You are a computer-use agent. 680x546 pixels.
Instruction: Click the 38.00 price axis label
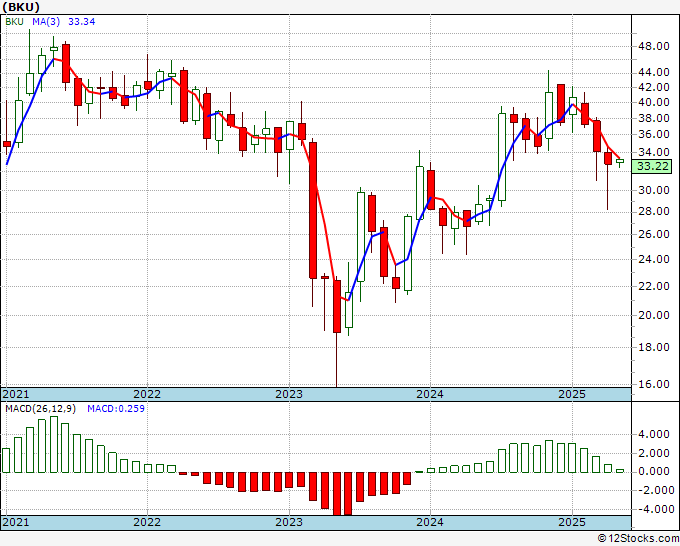click(654, 118)
